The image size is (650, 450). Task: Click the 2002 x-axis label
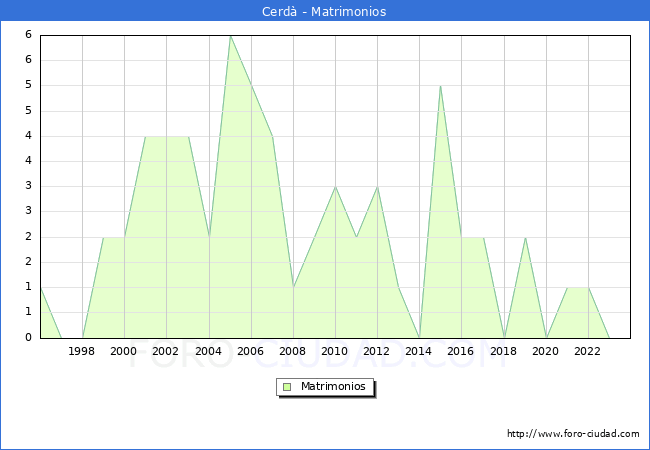pyautogui.click(x=165, y=351)
